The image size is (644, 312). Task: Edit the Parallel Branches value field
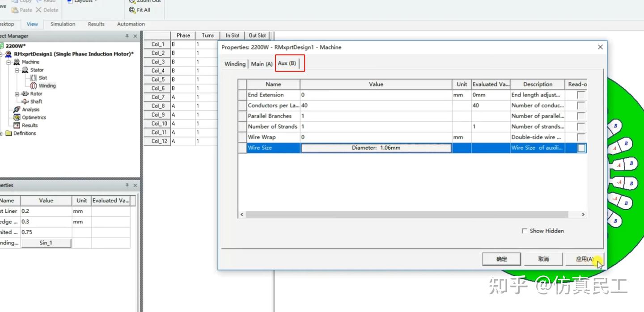pos(376,116)
